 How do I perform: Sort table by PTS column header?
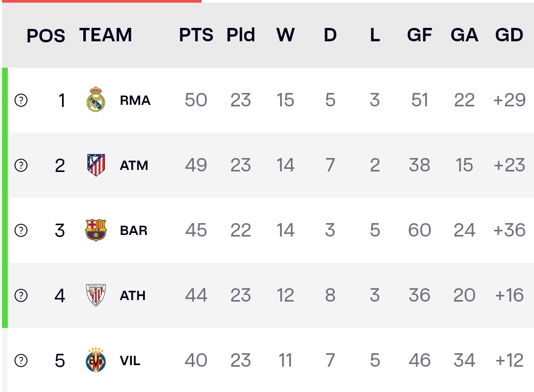pos(196,35)
